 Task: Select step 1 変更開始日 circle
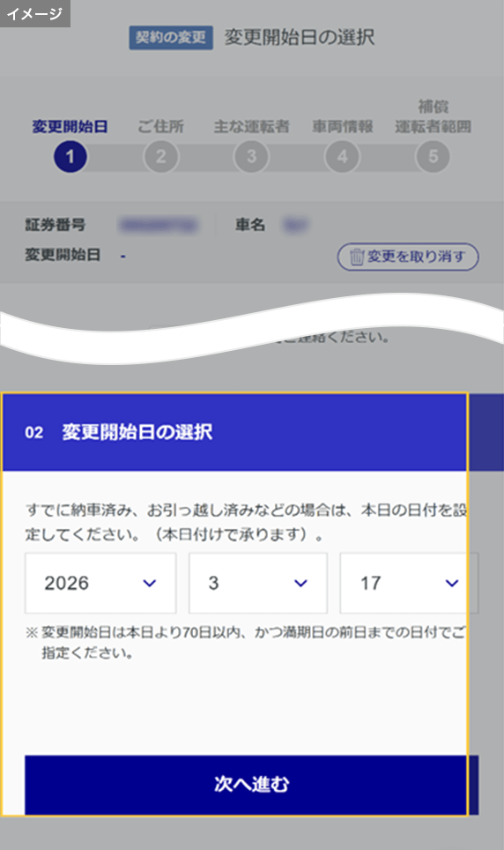pos(70,157)
